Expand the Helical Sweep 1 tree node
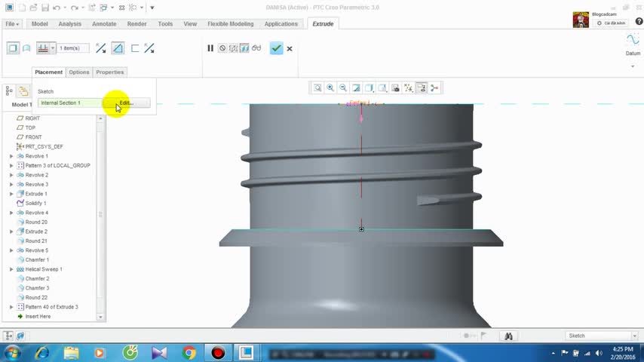Viewport: 644px width, 362px height. [11, 269]
